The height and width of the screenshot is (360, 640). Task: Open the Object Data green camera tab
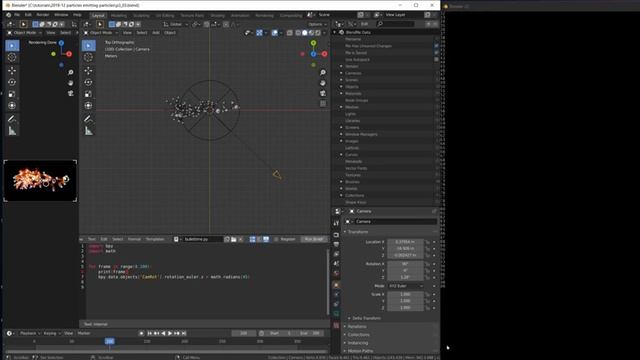pyautogui.click(x=336, y=314)
